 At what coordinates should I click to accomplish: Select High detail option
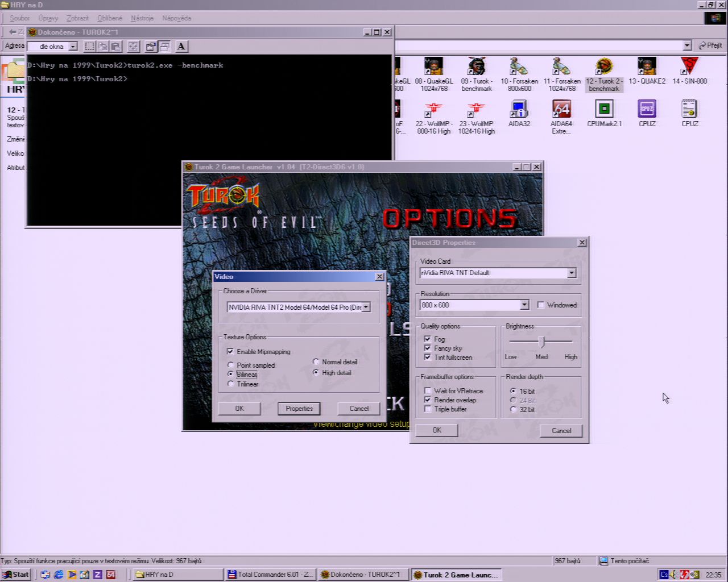316,372
